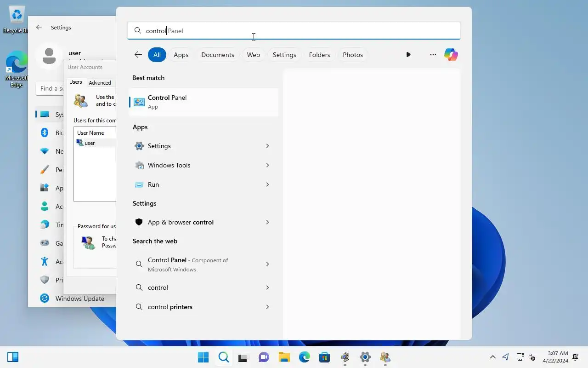This screenshot has height=368, width=588.
Task: Open the location arrow tray icon
Action: (506, 357)
